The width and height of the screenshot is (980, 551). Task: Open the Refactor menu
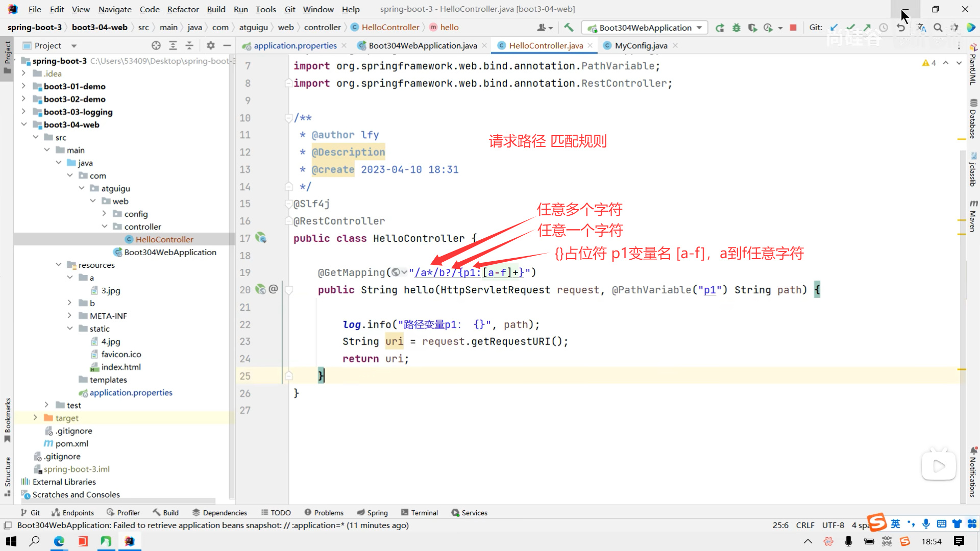(x=183, y=9)
